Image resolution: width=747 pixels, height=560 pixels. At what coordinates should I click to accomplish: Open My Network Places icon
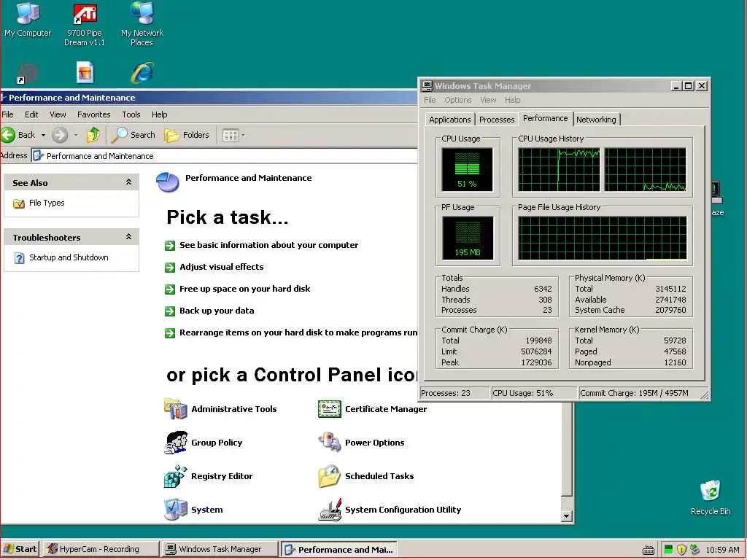[x=142, y=25]
